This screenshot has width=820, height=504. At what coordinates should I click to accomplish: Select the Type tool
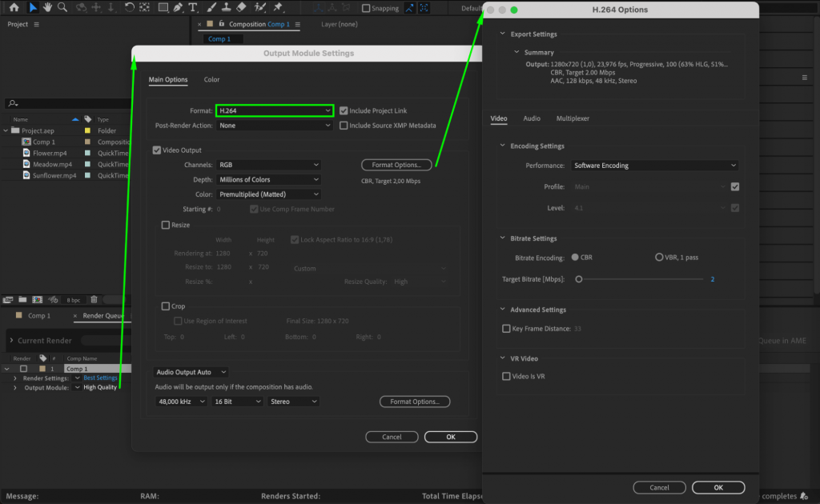(193, 7)
